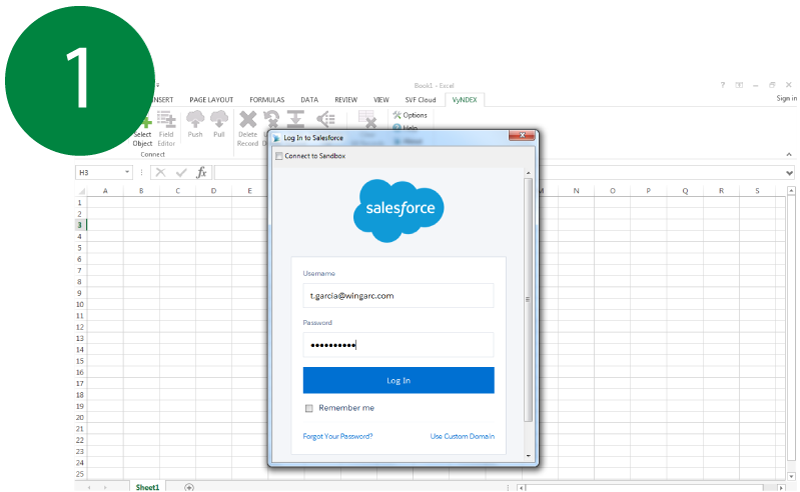Switch to the REVIEW ribbon tab
The image size is (800, 492).
pyautogui.click(x=346, y=100)
